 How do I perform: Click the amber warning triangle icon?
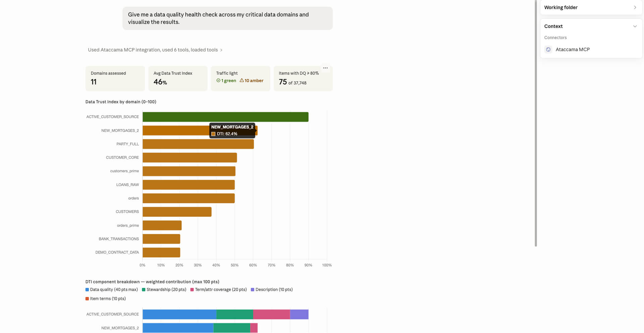tap(241, 81)
